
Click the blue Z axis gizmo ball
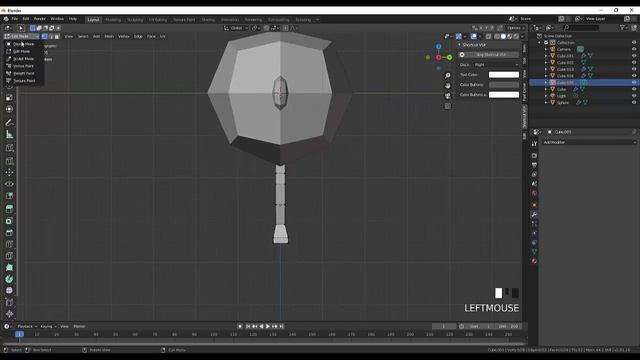pos(438,47)
